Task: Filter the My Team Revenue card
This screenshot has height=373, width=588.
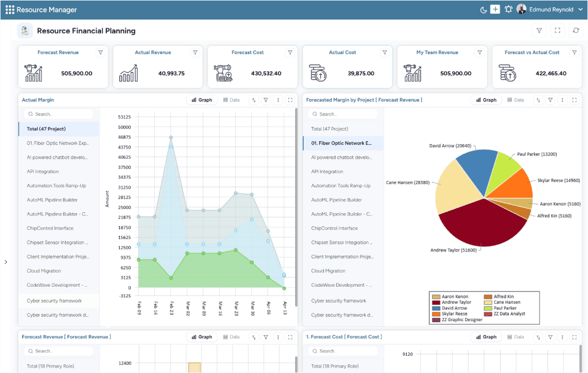Action: [480, 52]
